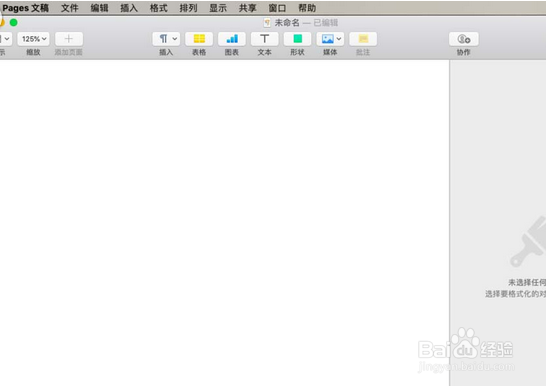Image resolution: width=546 pixels, height=386 pixels.
Task: Insert a table with 表格 icon
Action: coord(199,39)
